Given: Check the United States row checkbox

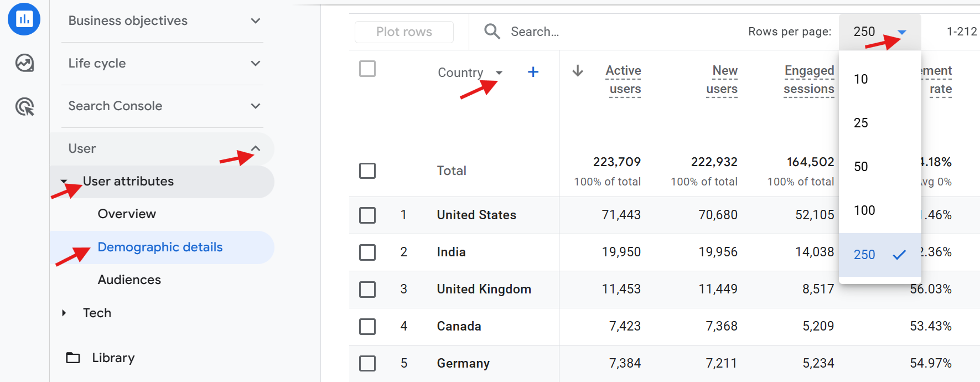Looking at the screenshot, I should point(367,215).
